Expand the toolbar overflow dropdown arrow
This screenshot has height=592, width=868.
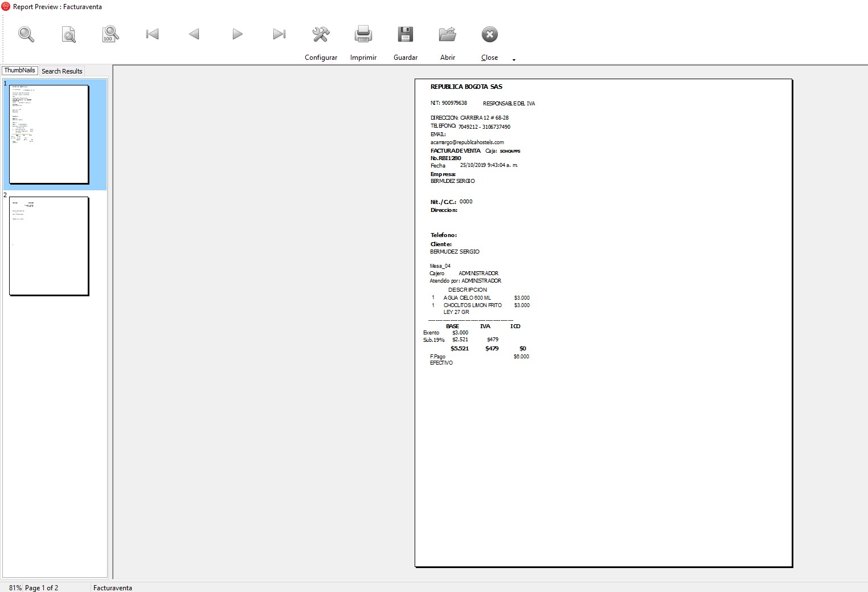click(514, 60)
